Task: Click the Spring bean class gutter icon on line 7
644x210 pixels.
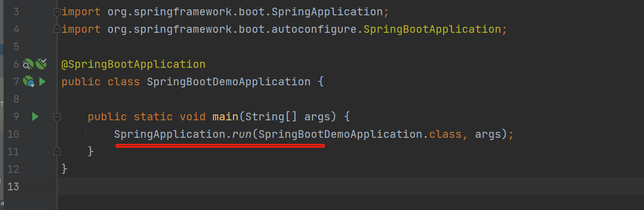Action: click(x=29, y=82)
